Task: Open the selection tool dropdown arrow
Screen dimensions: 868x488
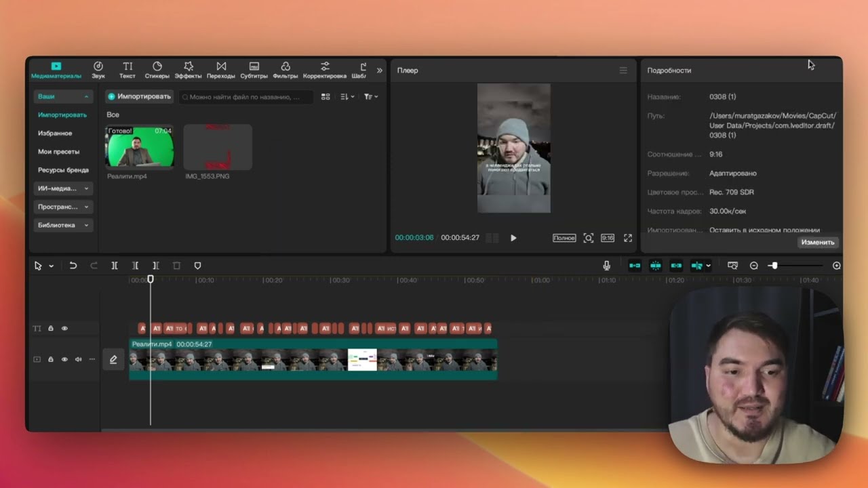Action: coord(51,266)
